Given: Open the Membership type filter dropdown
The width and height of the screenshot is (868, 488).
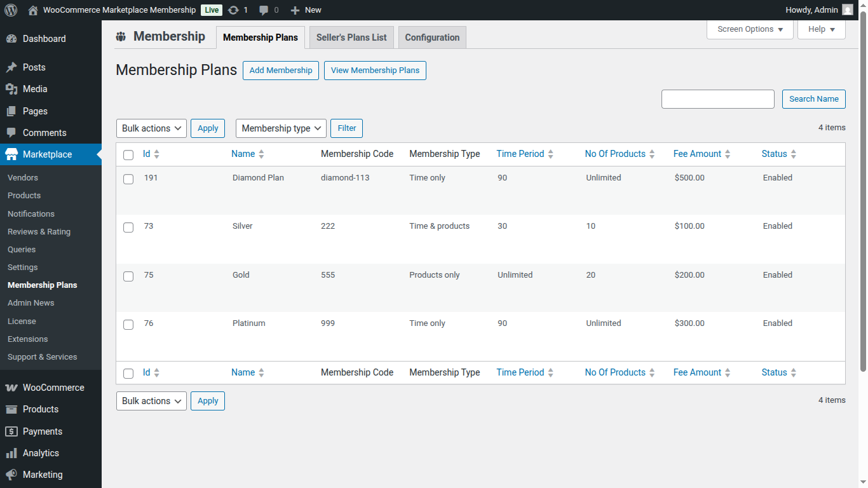Looking at the screenshot, I should (x=281, y=128).
